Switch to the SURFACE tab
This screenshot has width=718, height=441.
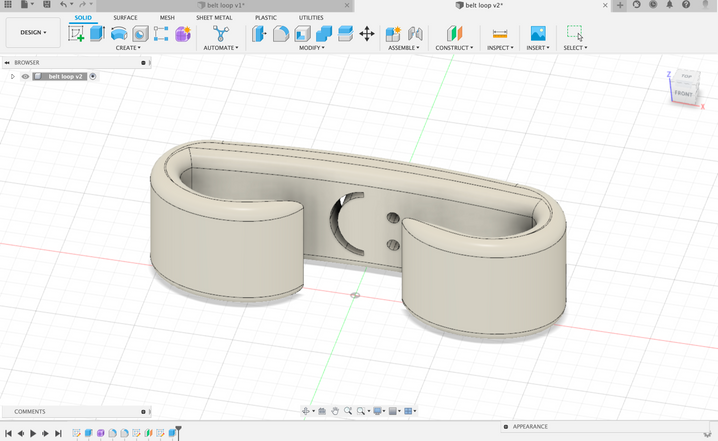tap(125, 17)
